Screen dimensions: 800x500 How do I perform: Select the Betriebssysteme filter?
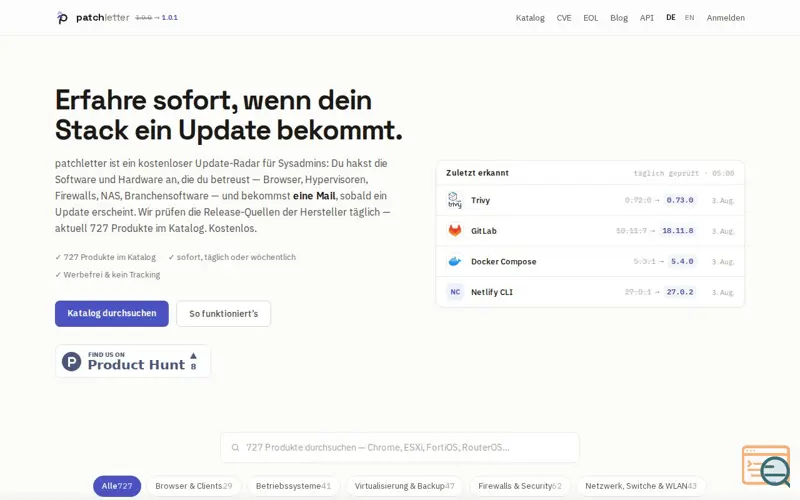(293, 486)
